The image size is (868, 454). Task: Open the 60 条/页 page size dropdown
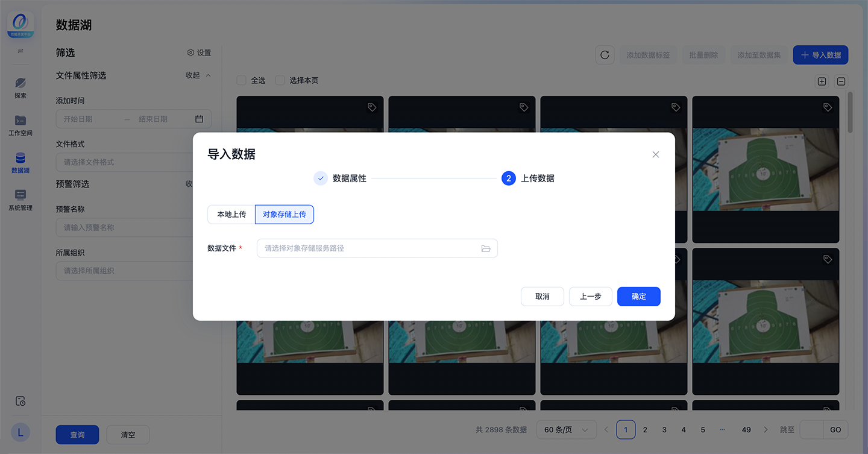[567, 430]
